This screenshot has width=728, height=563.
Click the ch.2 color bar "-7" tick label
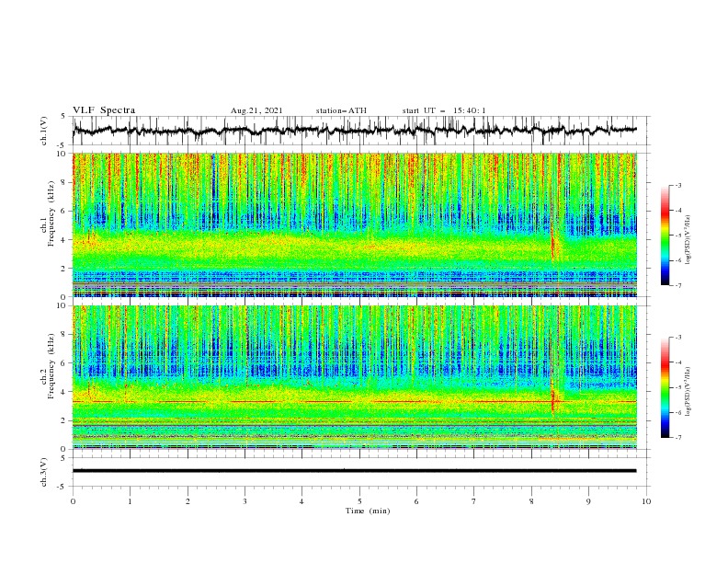[677, 437]
